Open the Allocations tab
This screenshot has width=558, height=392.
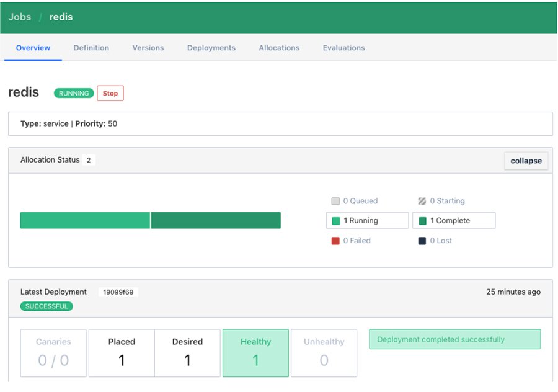point(278,47)
